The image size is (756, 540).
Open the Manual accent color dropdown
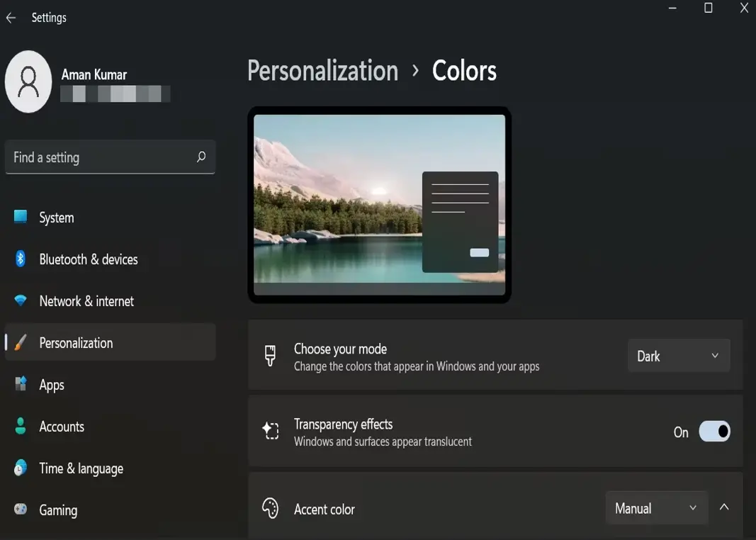657,508
